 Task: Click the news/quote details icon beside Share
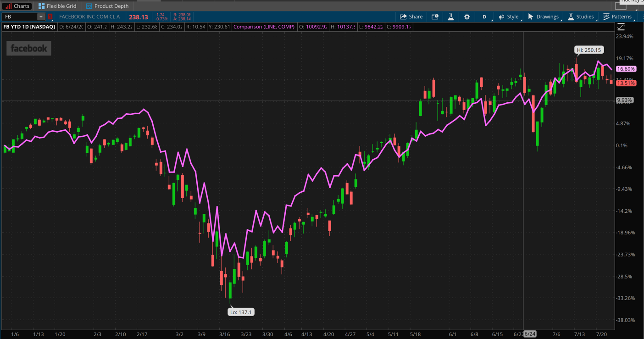pos(435,17)
